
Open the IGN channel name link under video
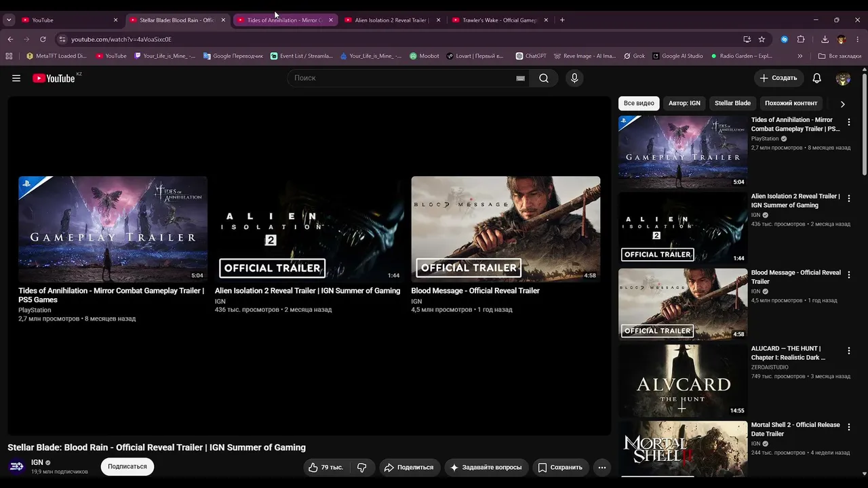coord(37,462)
